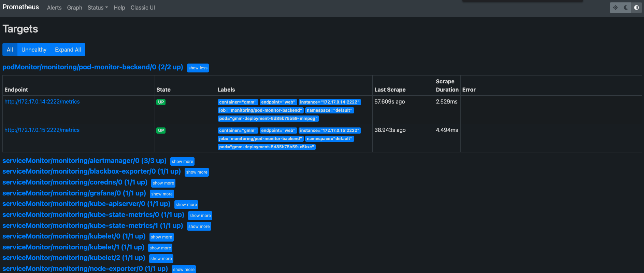Collapse pod-monitor-backend with show less
This screenshot has width=644, height=273.
(198, 68)
